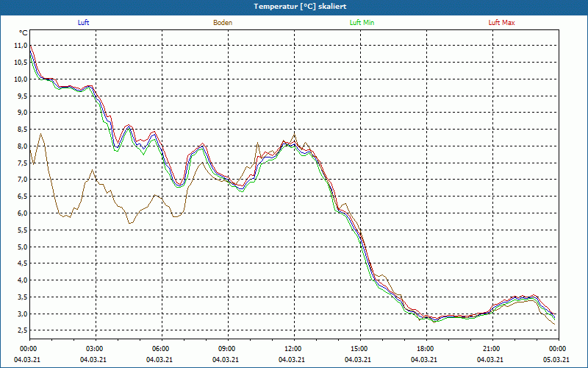Click the 4,5 y-axis value
588x368 pixels.
pyautogui.click(x=23, y=263)
